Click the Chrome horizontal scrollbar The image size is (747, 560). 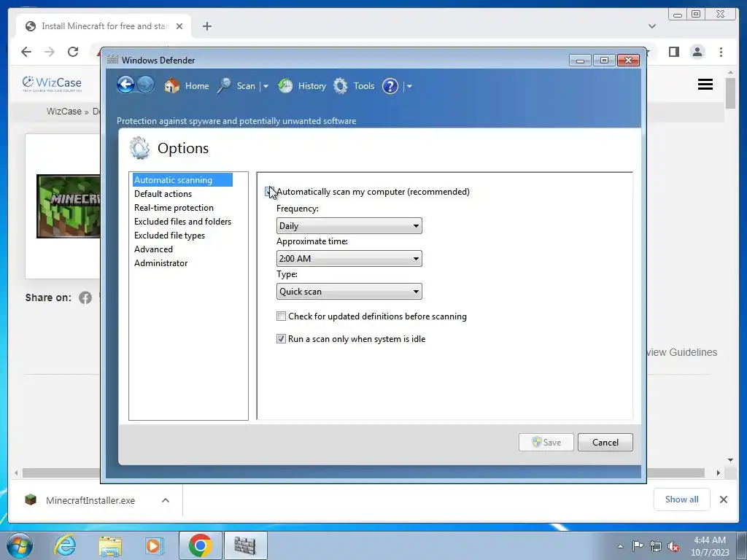[363, 472]
